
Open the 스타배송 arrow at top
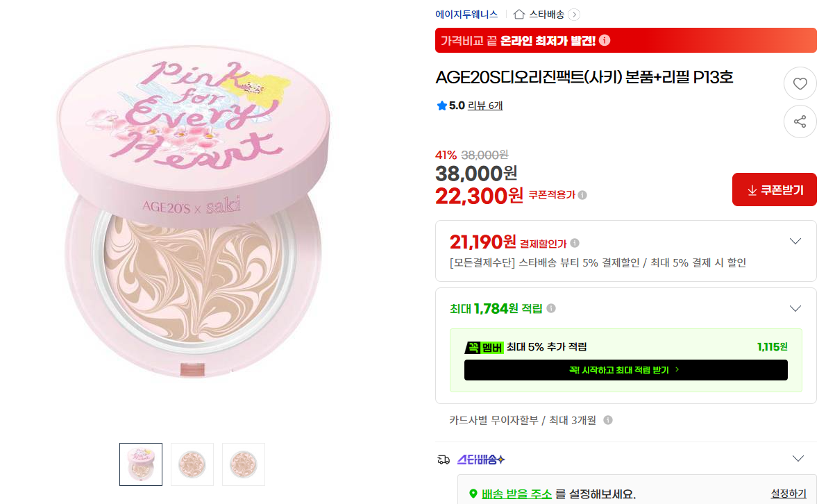574,14
